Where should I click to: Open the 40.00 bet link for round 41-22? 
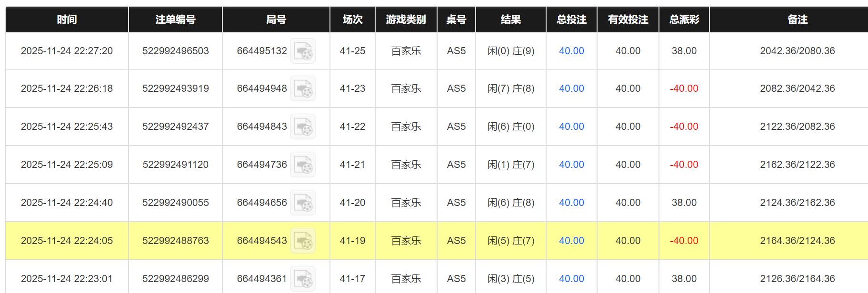click(570, 127)
